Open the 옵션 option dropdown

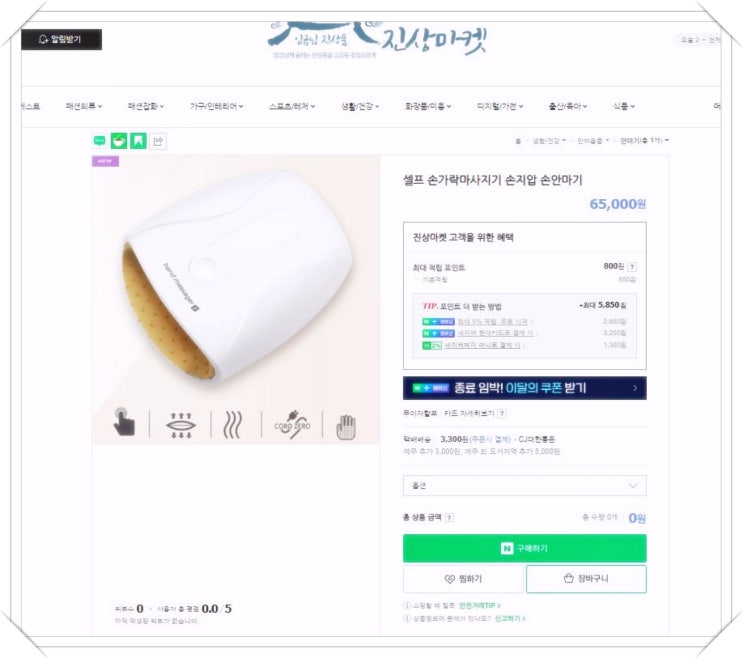click(x=525, y=486)
